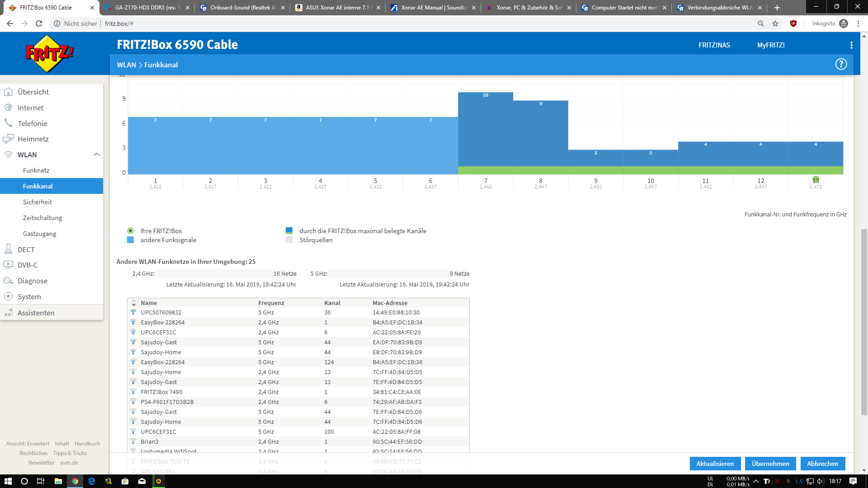Image resolution: width=868 pixels, height=488 pixels.
Task: Click the Übernehmen button
Action: pyautogui.click(x=771, y=464)
